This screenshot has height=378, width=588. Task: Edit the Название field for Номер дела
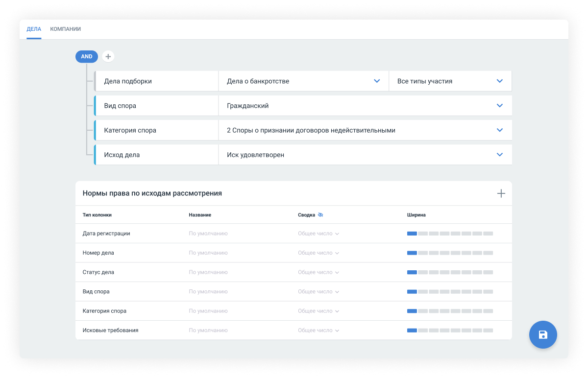coord(208,253)
